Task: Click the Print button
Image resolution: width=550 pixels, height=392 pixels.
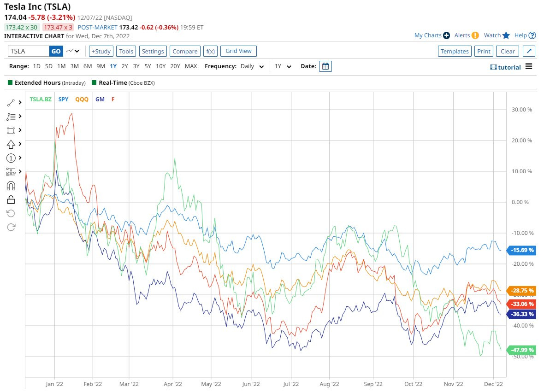Action: click(484, 51)
